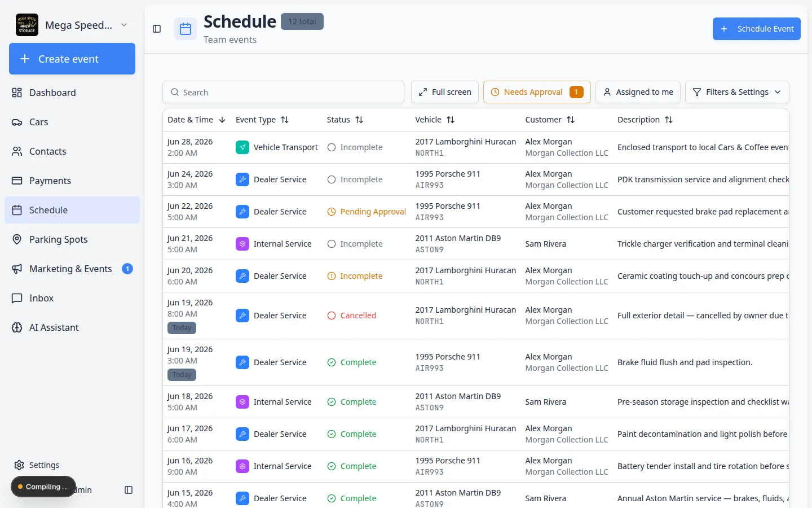Click the orange count badge in Needs Approval

click(576, 92)
